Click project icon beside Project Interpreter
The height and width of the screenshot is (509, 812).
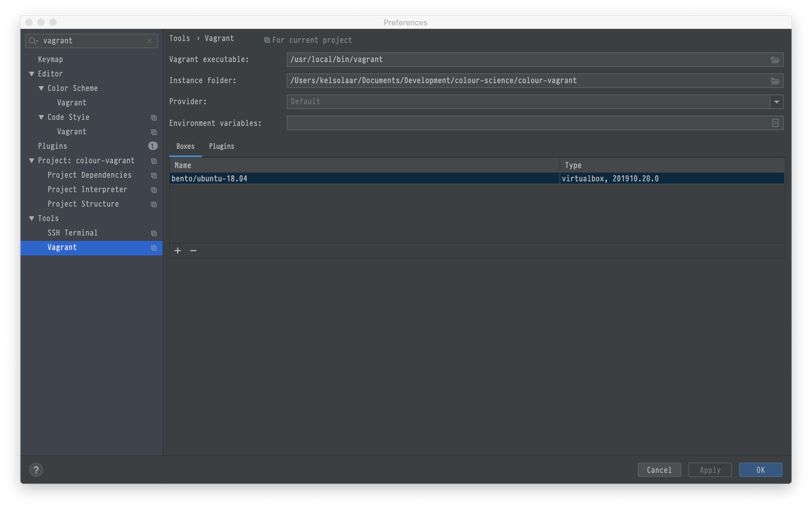(154, 190)
